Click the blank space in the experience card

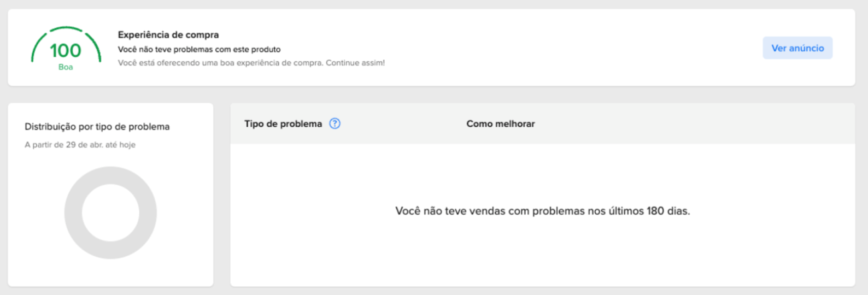[x=574, y=48]
